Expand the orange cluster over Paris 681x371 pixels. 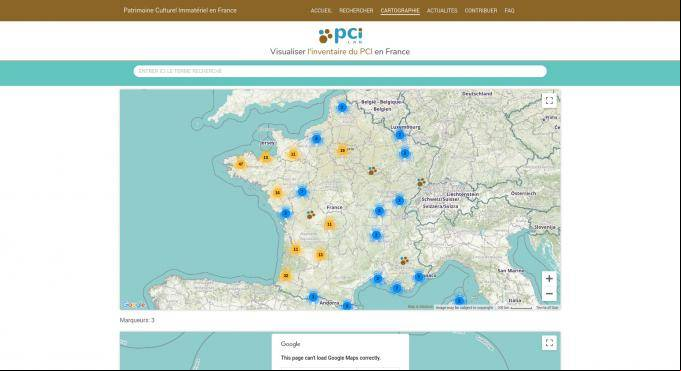point(342,150)
